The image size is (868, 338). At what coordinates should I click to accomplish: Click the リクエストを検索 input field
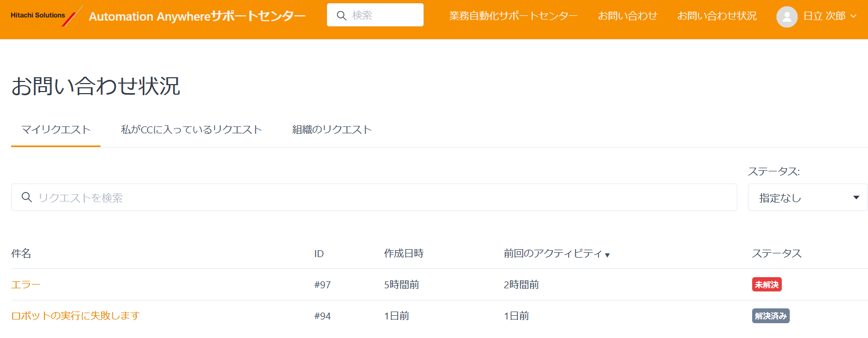(x=374, y=197)
